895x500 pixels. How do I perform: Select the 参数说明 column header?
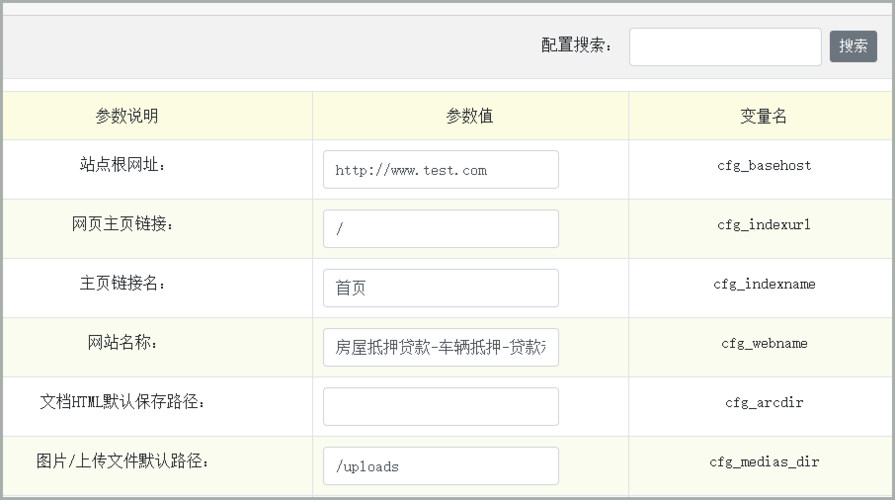click(127, 116)
